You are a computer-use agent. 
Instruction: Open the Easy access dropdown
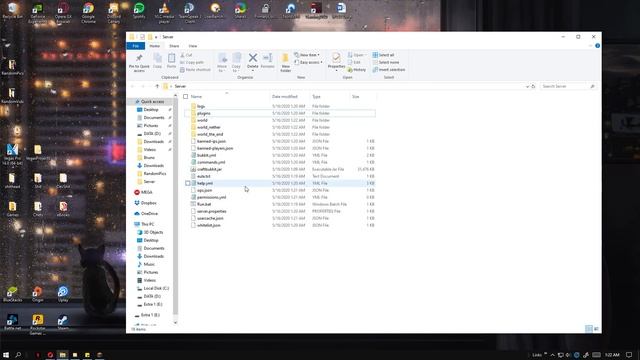tap(309, 62)
